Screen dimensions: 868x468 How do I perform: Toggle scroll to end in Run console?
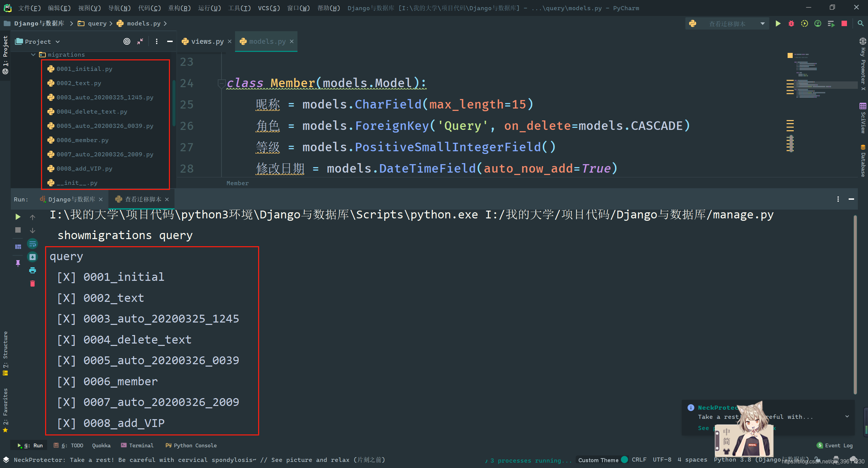pos(33,257)
